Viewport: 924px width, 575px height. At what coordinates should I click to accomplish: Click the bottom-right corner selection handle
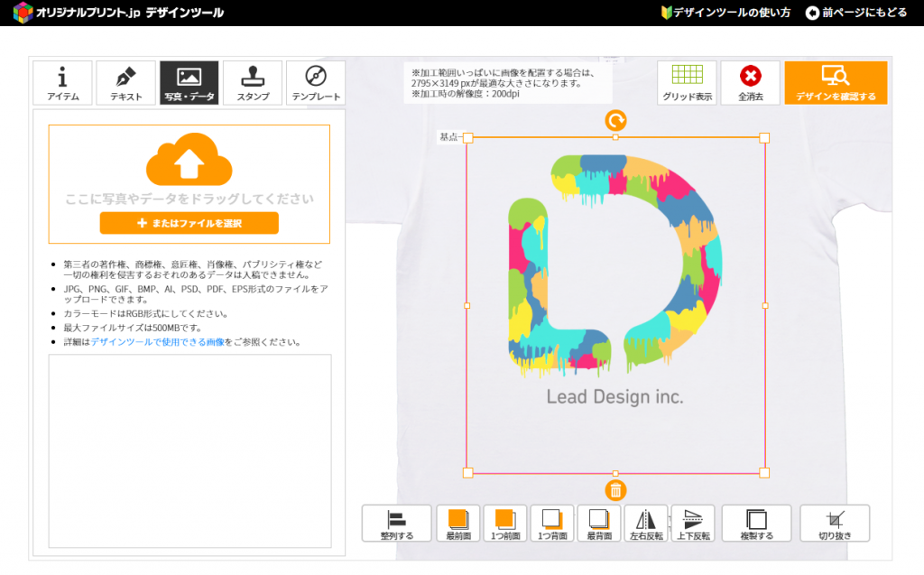tap(764, 473)
